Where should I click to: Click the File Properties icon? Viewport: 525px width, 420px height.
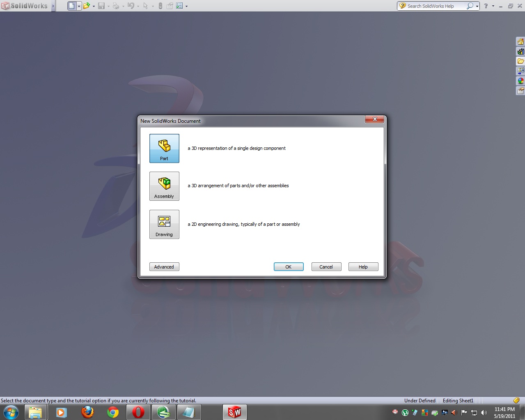(170, 6)
